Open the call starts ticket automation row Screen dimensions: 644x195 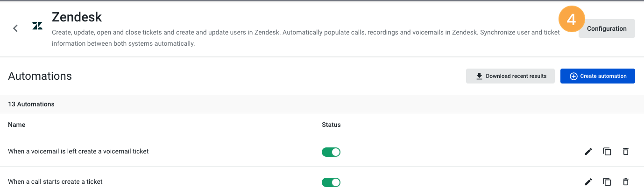click(322, 181)
